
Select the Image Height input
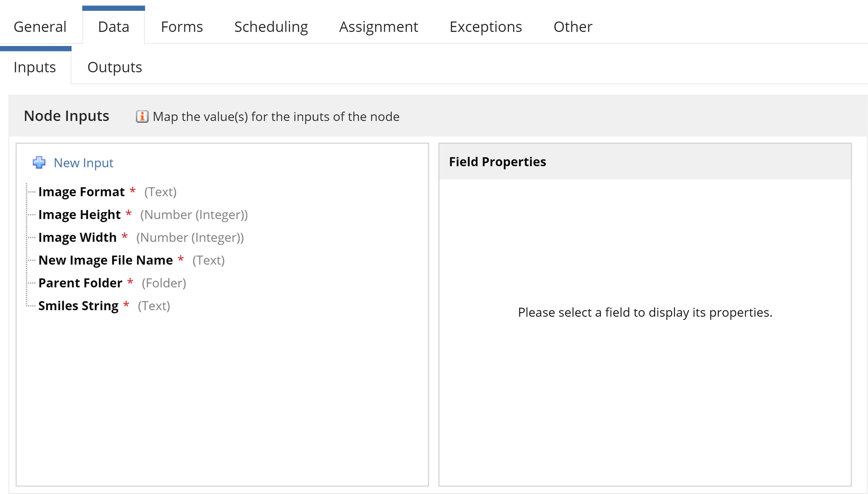143,215
